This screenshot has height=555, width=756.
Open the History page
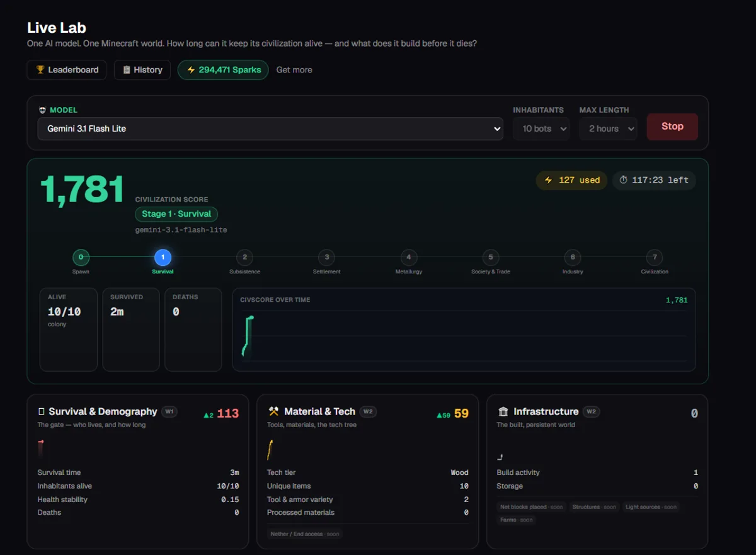tap(142, 70)
